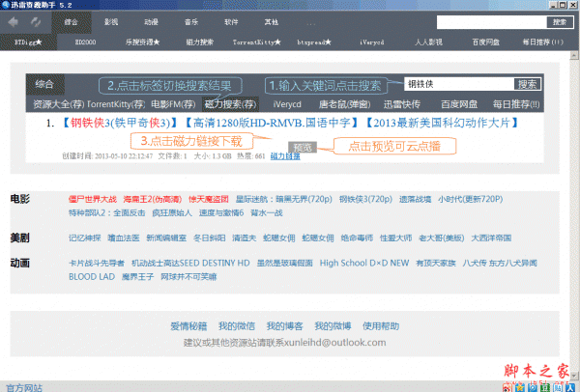Click the 我的微信 footer link

(237, 326)
